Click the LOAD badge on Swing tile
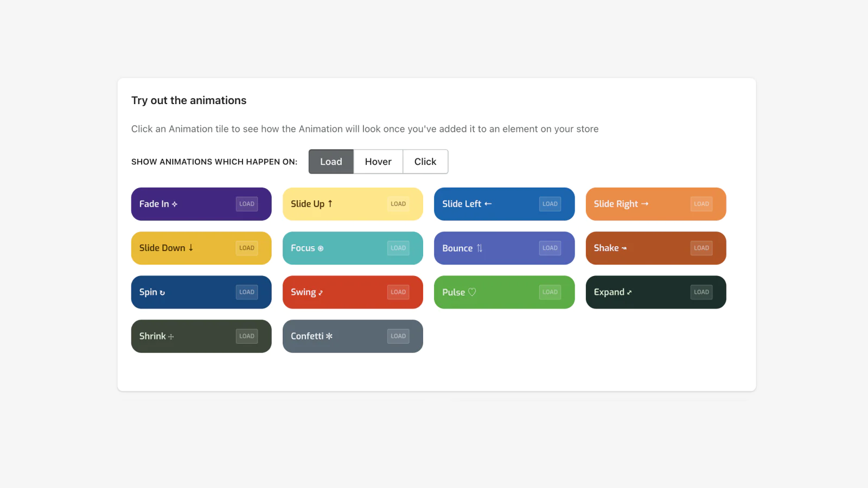 [398, 292]
